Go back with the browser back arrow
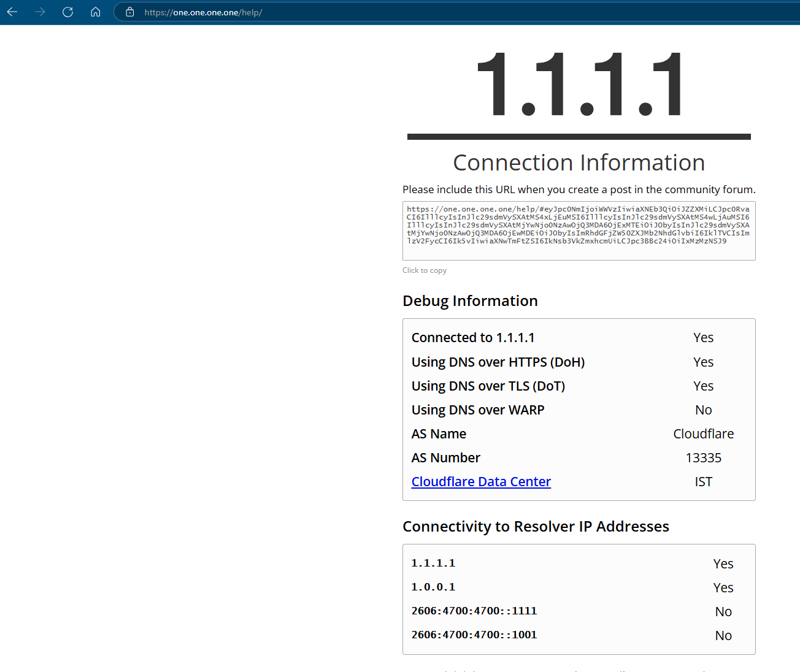Viewport: 800px width, 672px height. click(12, 12)
